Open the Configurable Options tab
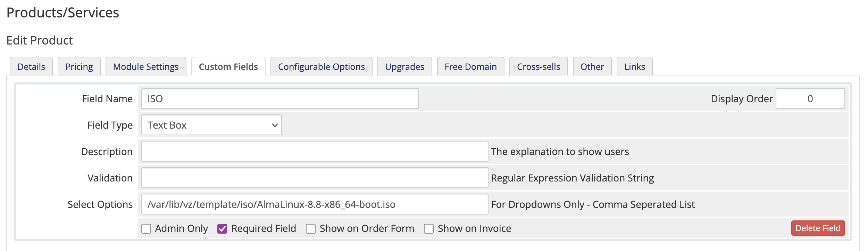Viewport: 868px width, 251px height. pyautogui.click(x=321, y=66)
